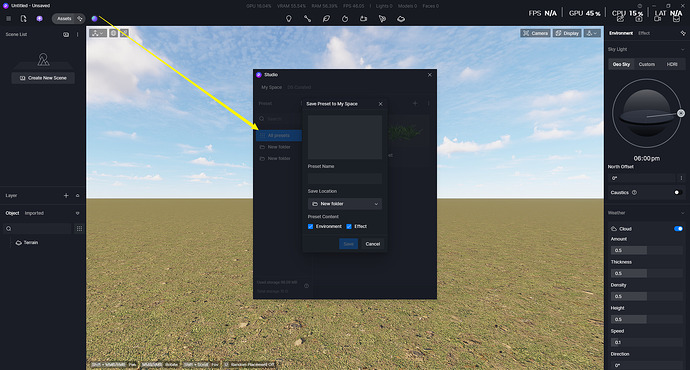Open the hamburger menu icon

[x=8, y=19]
